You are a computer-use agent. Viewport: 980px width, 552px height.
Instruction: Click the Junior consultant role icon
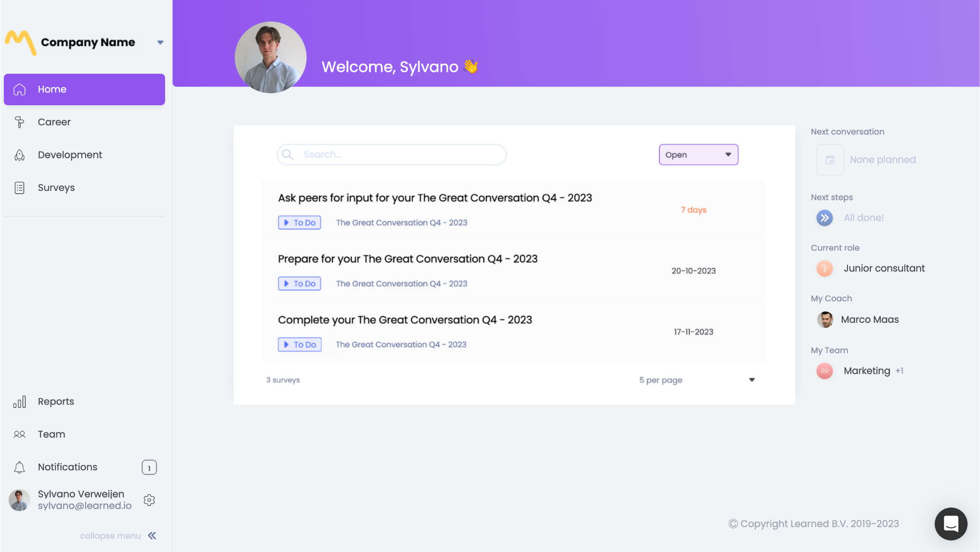pos(824,268)
